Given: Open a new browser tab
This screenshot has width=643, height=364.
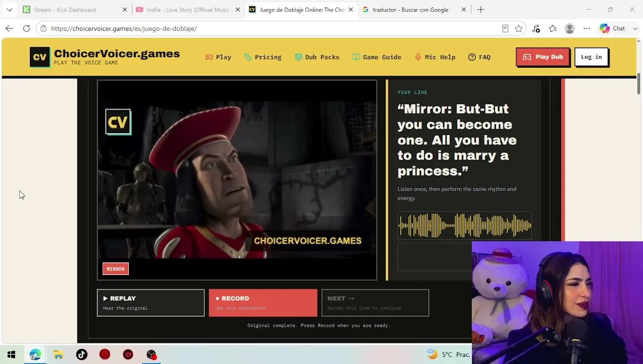Looking at the screenshot, I should pyautogui.click(x=481, y=10).
